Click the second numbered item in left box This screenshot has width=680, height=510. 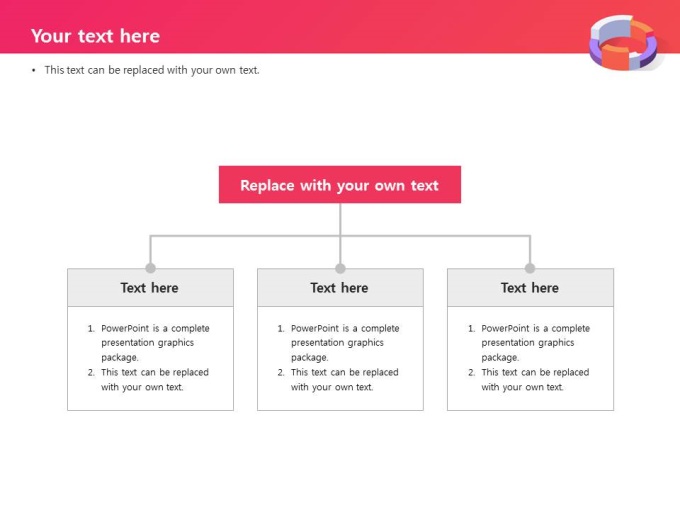click(148, 379)
